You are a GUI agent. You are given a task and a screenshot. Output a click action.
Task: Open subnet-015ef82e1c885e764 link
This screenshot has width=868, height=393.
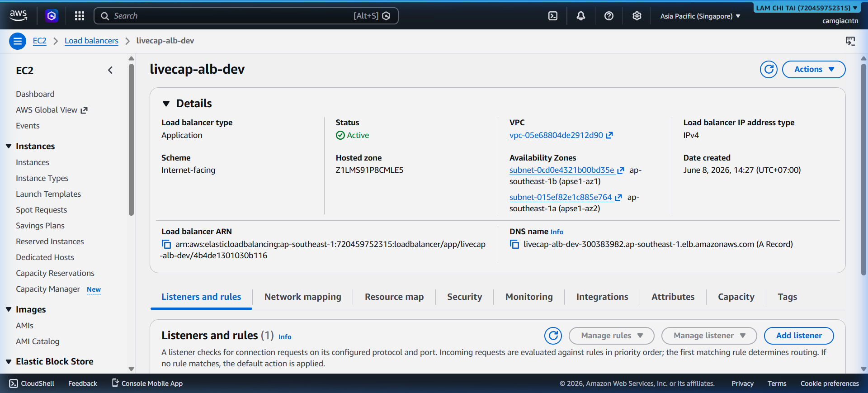coord(561,197)
